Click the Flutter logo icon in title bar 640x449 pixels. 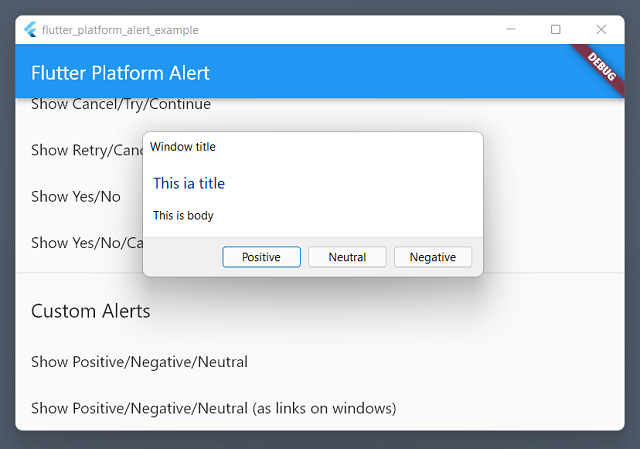pyautogui.click(x=31, y=29)
